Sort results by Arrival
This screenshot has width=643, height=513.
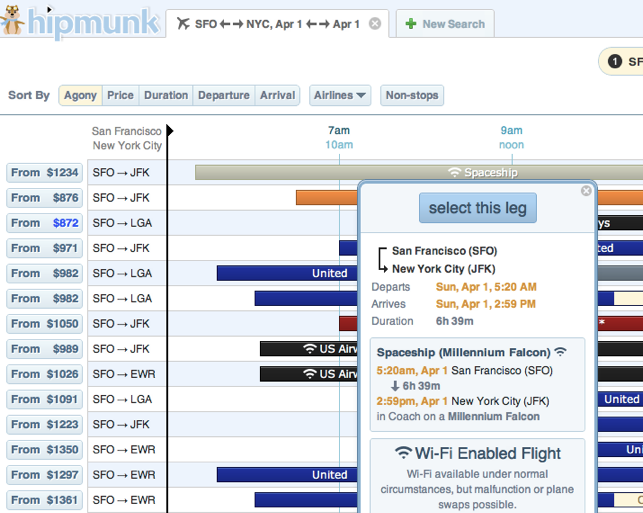pos(277,95)
